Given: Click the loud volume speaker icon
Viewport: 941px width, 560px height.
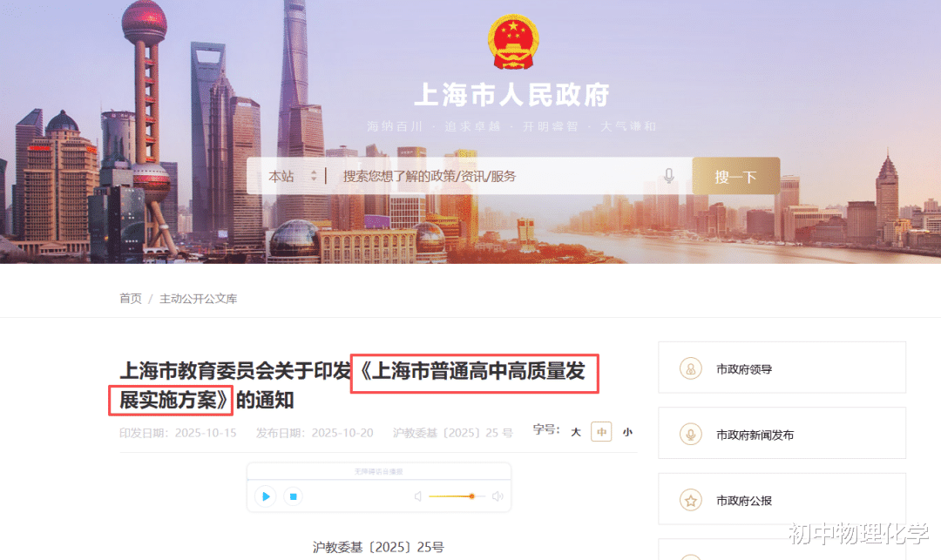Looking at the screenshot, I should [498, 496].
